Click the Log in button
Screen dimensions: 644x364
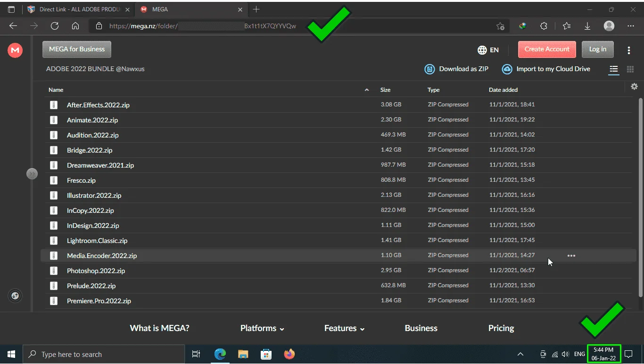[597, 49]
